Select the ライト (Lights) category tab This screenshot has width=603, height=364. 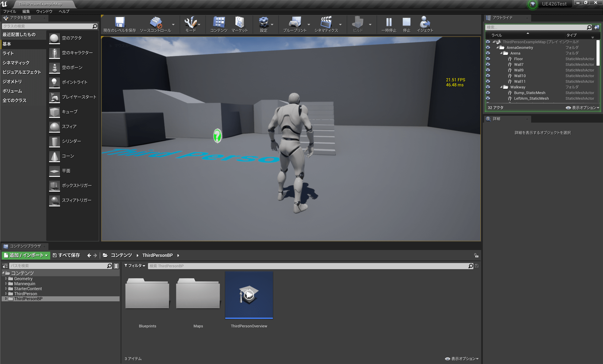[23, 53]
